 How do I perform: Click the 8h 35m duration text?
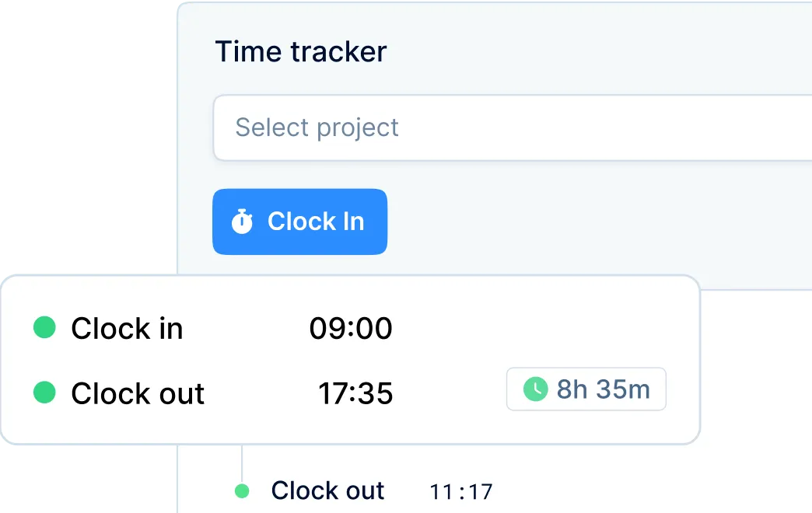point(603,389)
